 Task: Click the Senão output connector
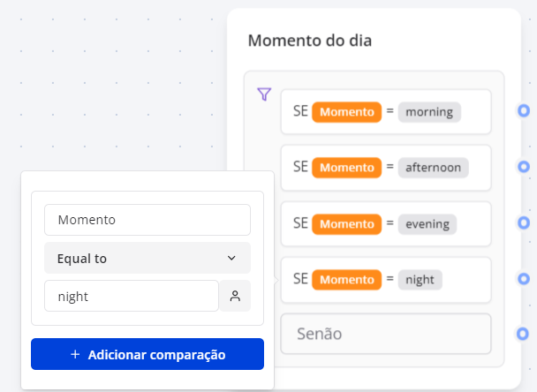tap(524, 334)
